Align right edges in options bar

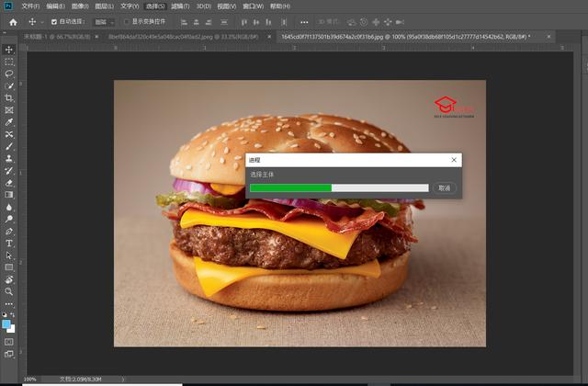[x=209, y=22]
